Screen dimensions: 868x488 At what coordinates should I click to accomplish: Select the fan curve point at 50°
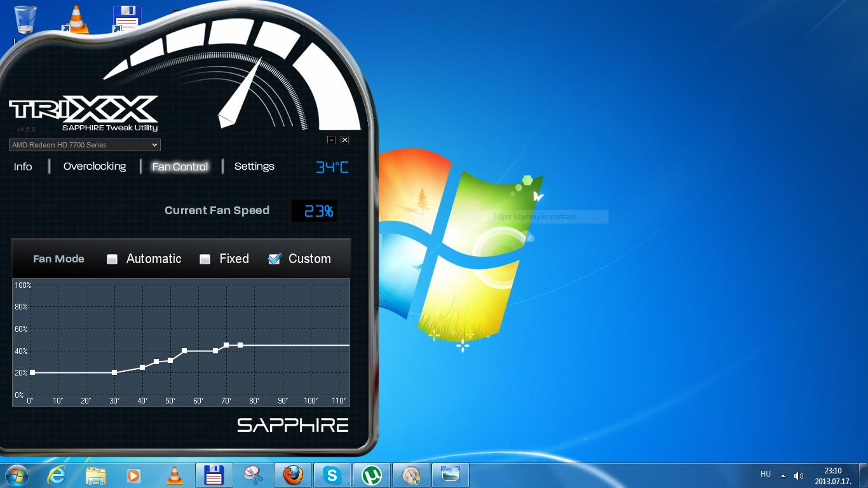pyautogui.click(x=170, y=360)
